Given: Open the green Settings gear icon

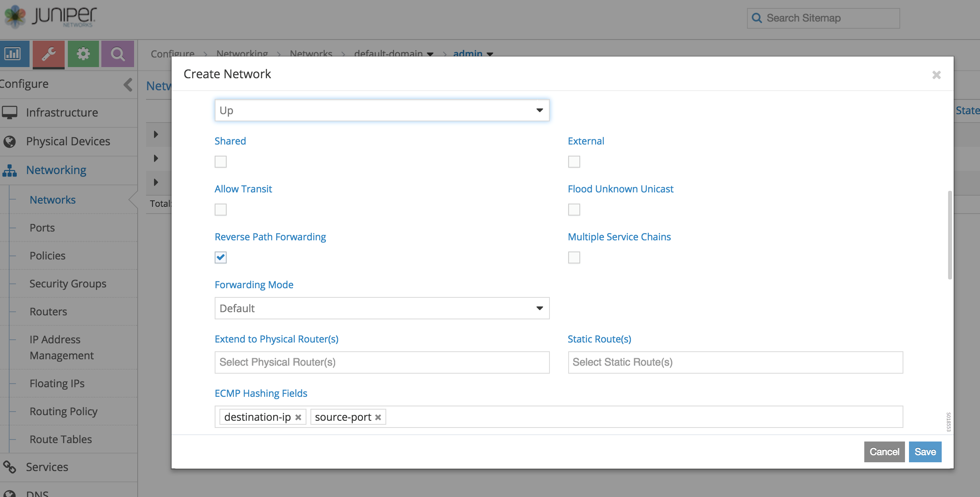Looking at the screenshot, I should click(x=83, y=53).
